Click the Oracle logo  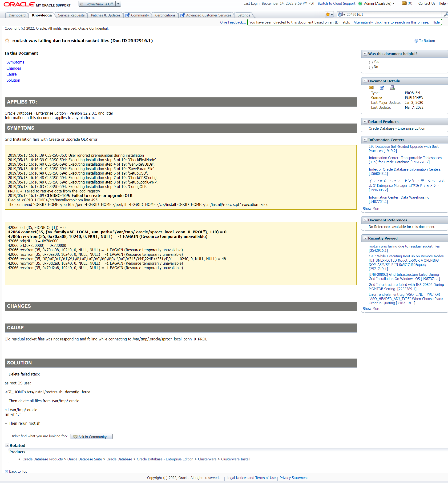point(19,4)
